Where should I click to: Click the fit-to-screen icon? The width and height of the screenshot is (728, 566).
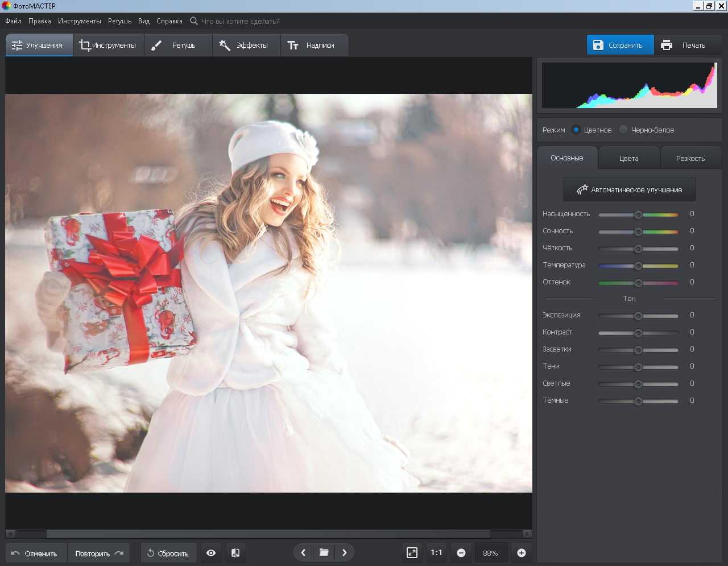pyautogui.click(x=412, y=552)
